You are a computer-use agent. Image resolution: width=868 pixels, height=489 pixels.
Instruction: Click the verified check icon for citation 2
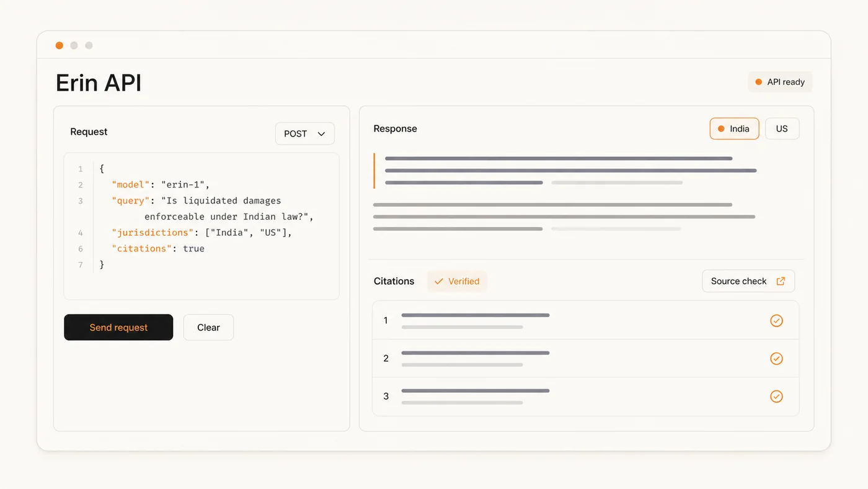(x=776, y=358)
